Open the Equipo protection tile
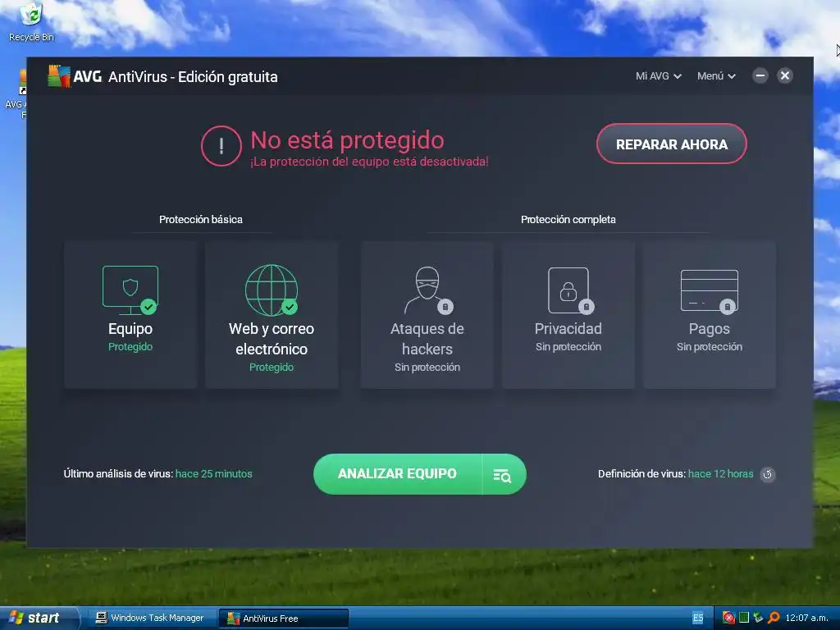840x630 pixels. pyautogui.click(x=130, y=315)
